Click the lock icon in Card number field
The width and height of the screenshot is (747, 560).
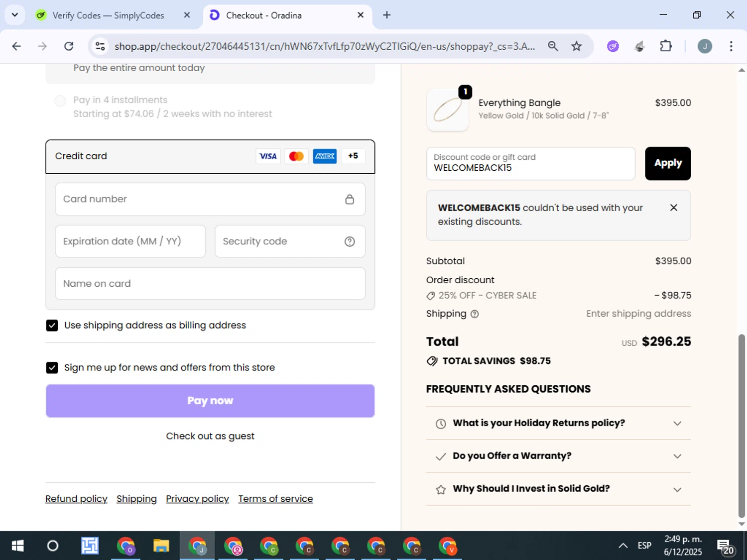[x=350, y=199]
